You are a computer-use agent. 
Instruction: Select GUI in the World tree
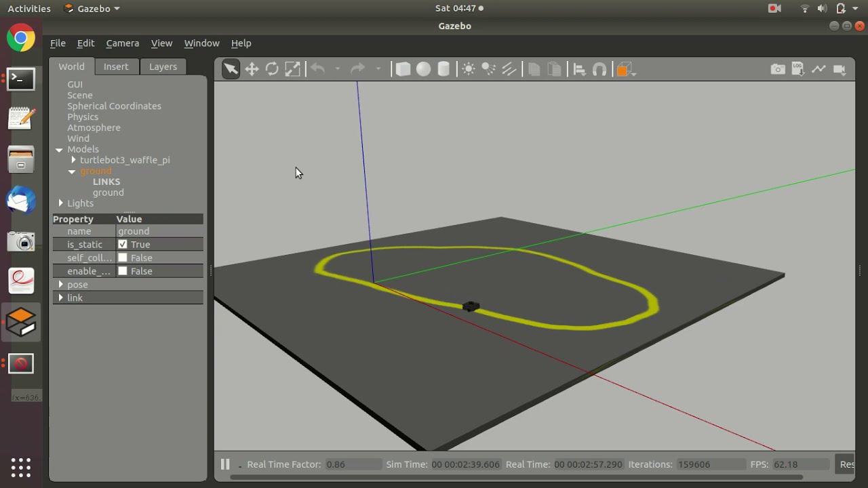coord(75,84)
